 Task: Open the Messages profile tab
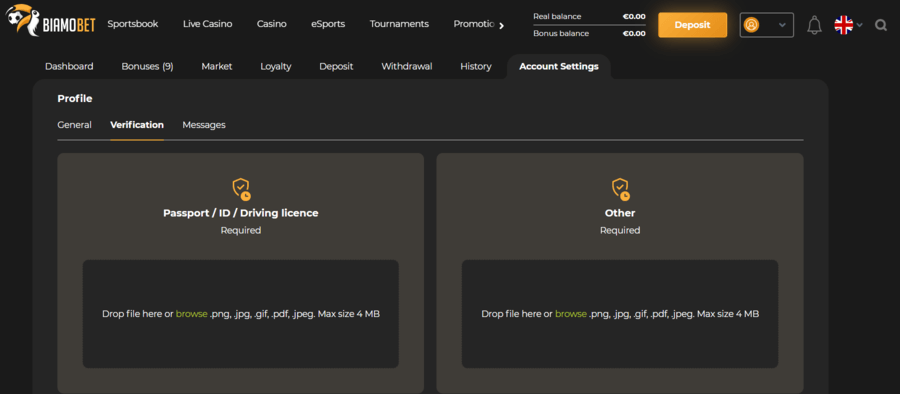click(204, 125)
